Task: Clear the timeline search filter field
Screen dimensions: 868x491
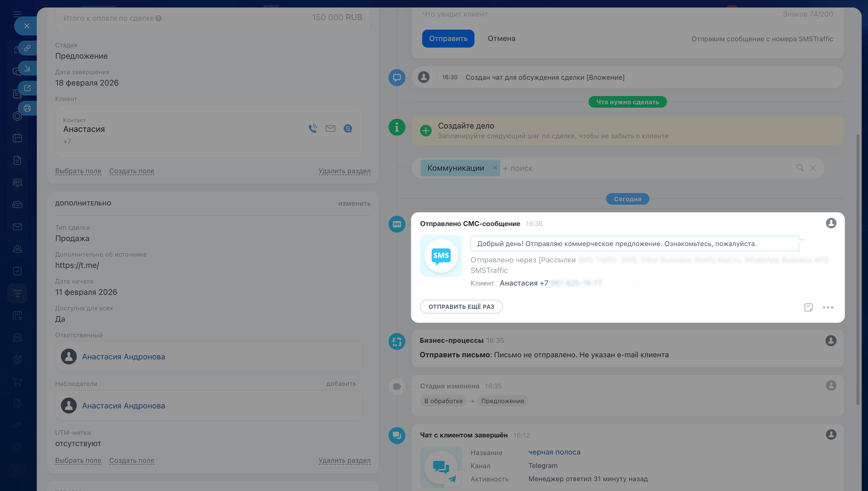Action: pos(812,168)
